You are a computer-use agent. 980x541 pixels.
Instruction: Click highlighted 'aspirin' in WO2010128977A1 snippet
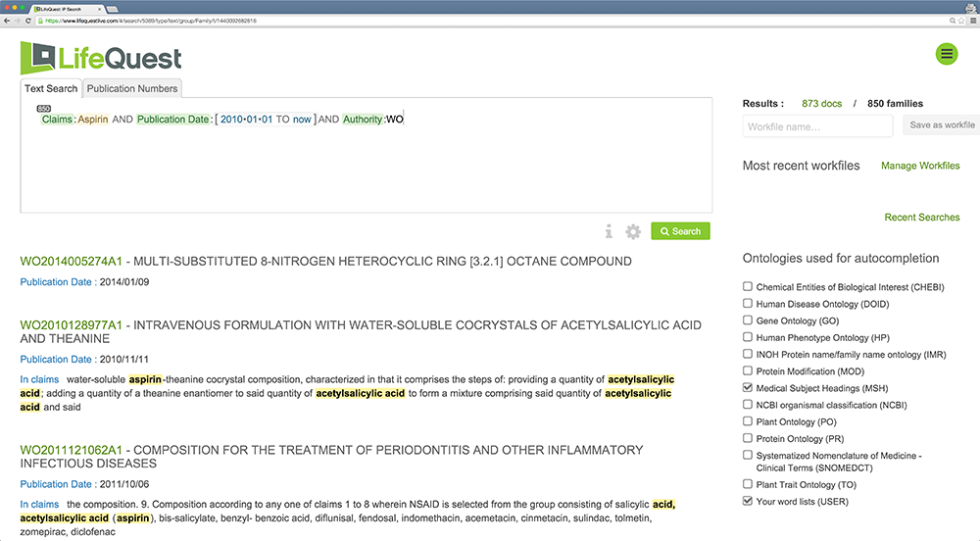tap(146, 379)
